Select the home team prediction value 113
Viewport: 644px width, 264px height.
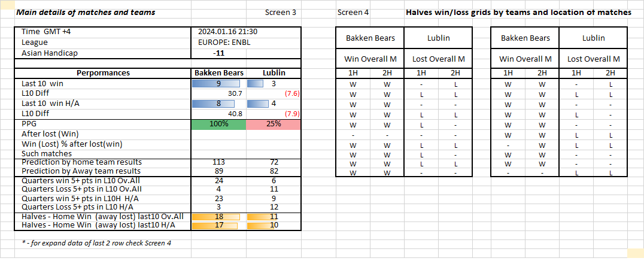tap(218, 162)
